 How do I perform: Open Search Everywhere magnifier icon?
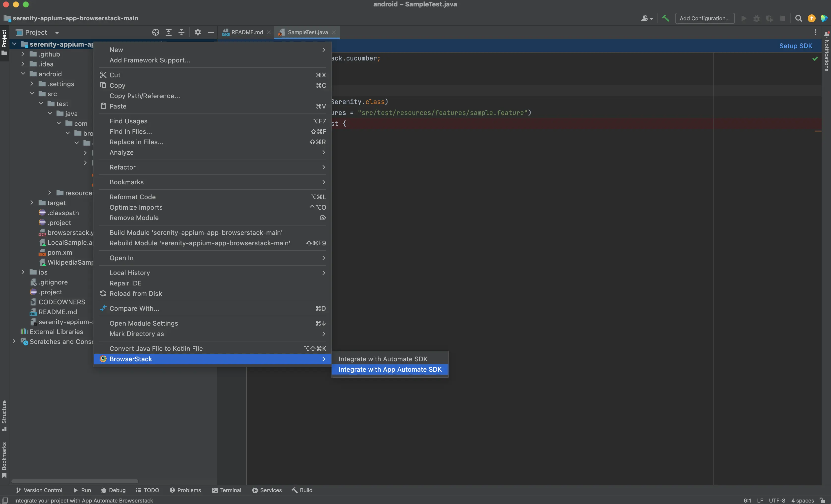pos(798,19)
